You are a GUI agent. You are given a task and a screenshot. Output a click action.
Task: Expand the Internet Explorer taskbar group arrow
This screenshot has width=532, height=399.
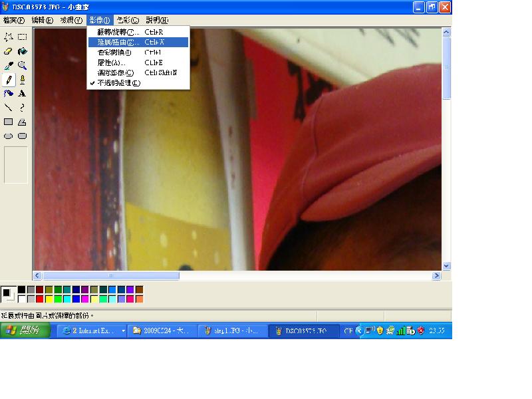pyautogui.click(x=123, y=331)
